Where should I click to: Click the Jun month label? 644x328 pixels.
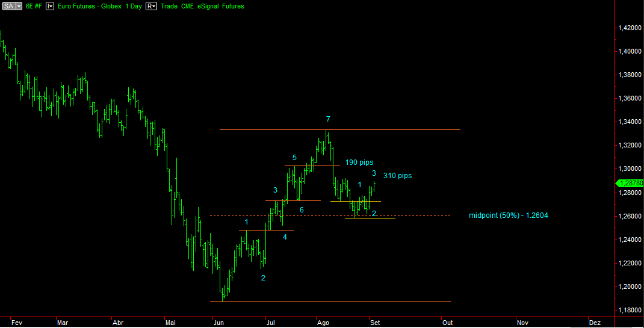(219, 323)
